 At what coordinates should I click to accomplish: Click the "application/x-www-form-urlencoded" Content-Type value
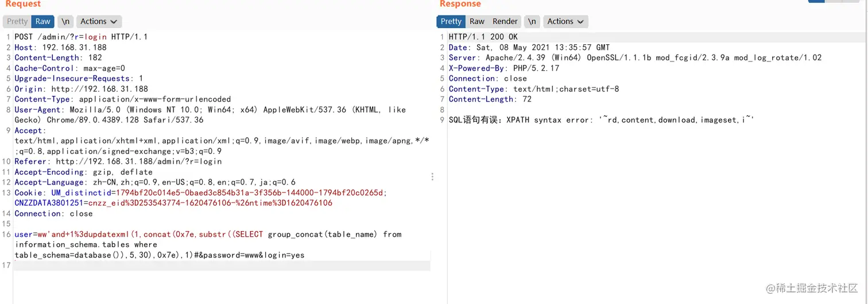point(155,99)
